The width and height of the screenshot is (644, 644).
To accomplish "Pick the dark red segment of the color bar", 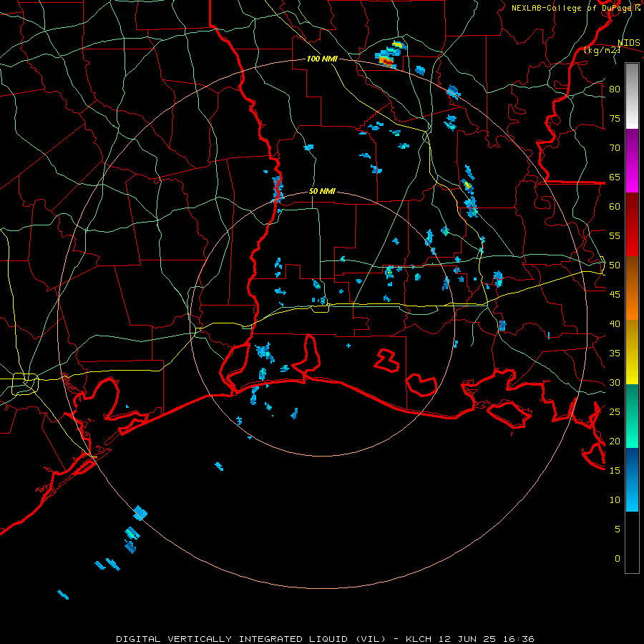I will click(x=632, y=225).
